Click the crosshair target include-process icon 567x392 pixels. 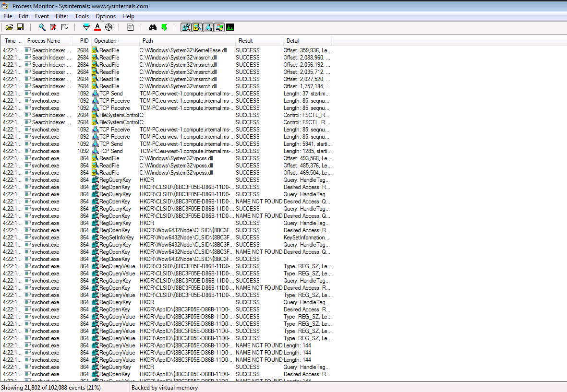pos(109,27)
